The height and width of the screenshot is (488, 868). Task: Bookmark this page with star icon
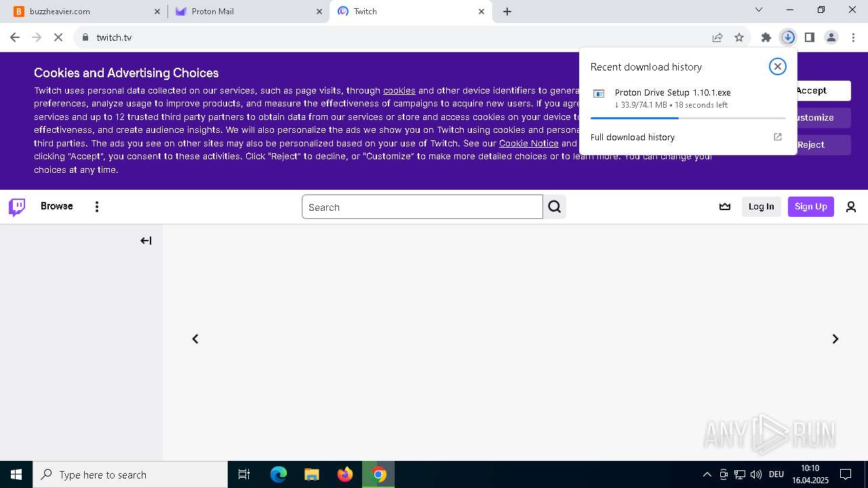[739, 37]
